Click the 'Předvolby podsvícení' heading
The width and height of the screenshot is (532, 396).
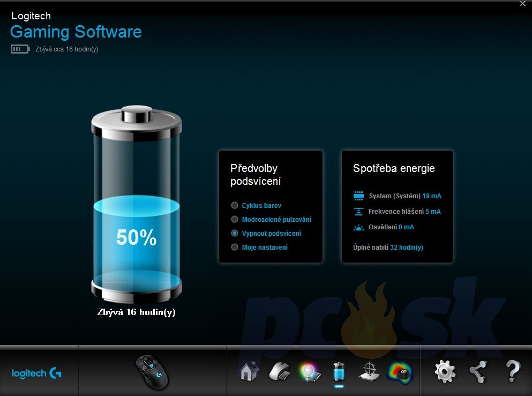[x=256, y=175]
